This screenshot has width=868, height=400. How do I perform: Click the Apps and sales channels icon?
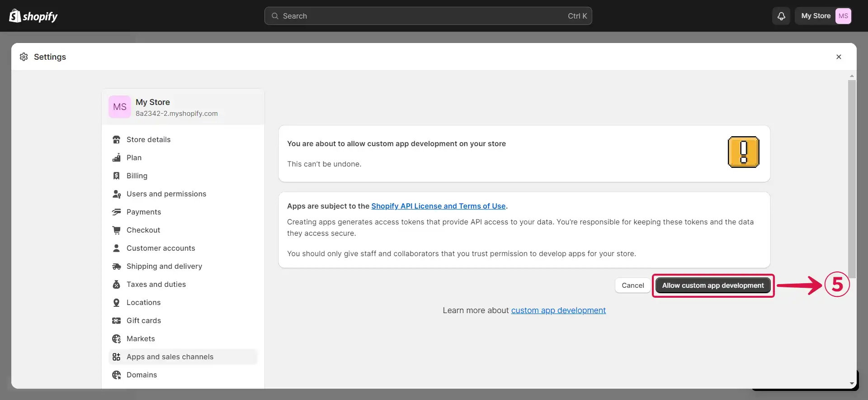point(117,357)
